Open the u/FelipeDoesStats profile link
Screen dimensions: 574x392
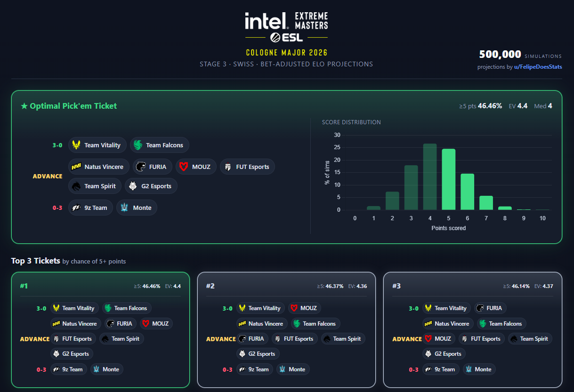tap(538, 67)
